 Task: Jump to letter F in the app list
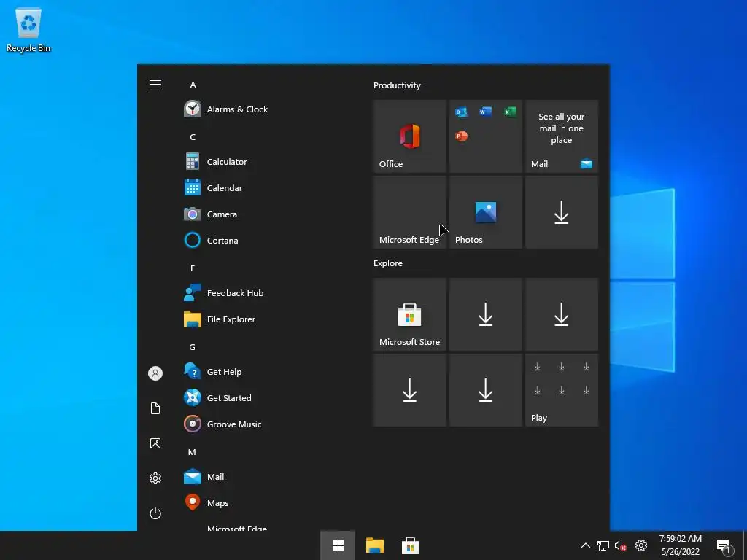coord(193,268)
